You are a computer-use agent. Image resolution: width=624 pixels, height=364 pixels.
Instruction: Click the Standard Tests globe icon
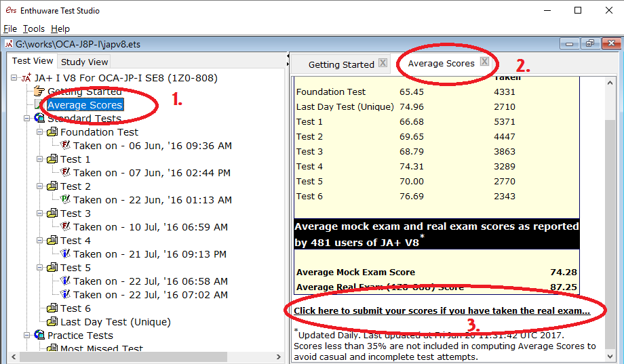(39, 118)
